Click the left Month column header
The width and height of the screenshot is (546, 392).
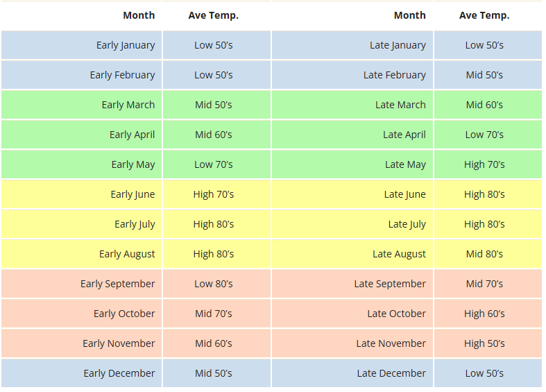point(81,16)
